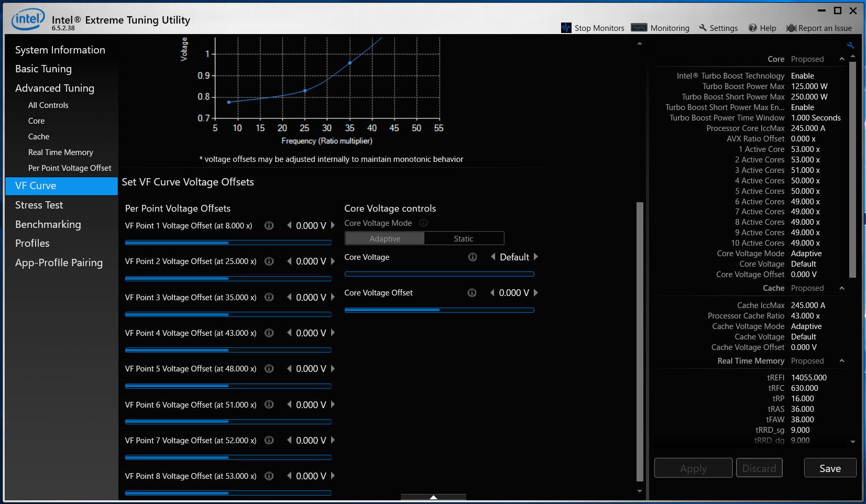Decrease VF Point 3 Voltage Offset

289,297
